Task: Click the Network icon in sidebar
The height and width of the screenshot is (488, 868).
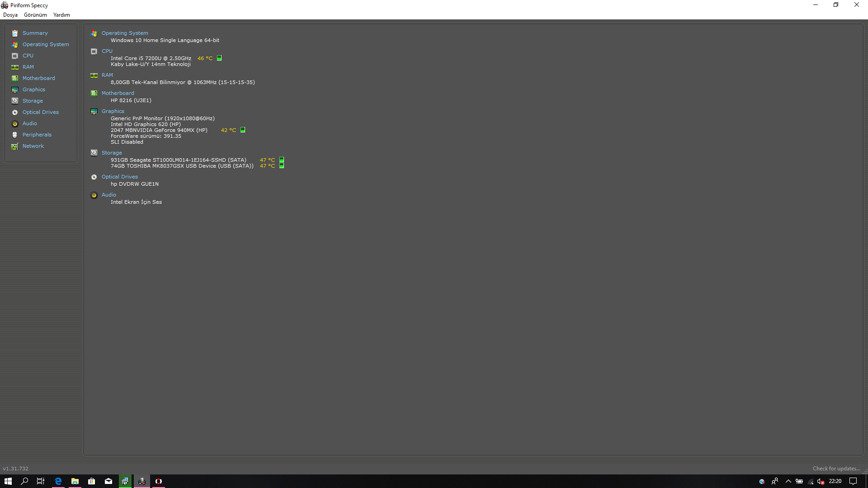Action: pos(15,146)
